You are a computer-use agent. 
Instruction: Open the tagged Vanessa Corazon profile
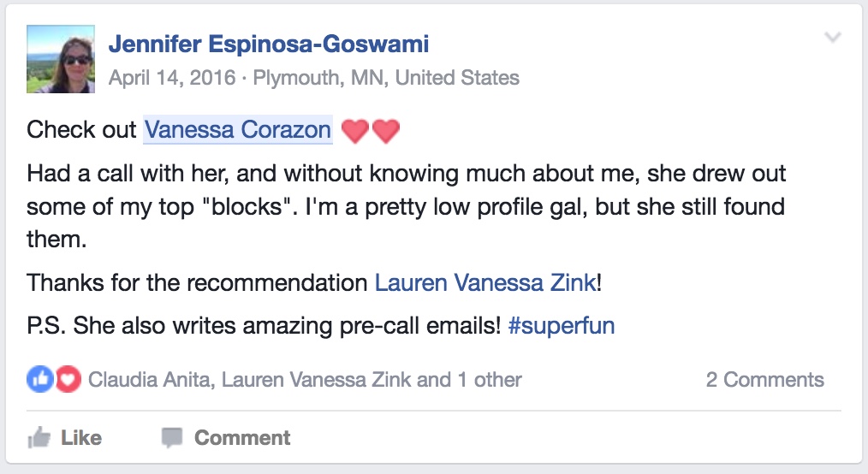tap(237, 129)
